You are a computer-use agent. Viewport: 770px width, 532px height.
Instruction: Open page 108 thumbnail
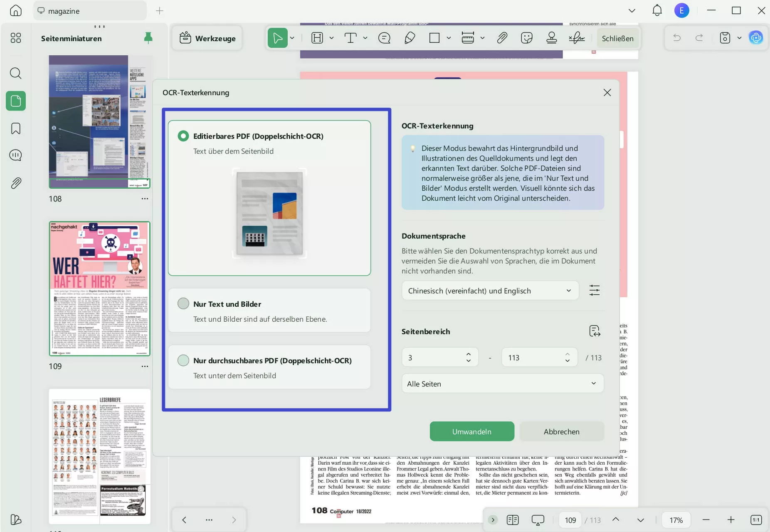[99, 121]
